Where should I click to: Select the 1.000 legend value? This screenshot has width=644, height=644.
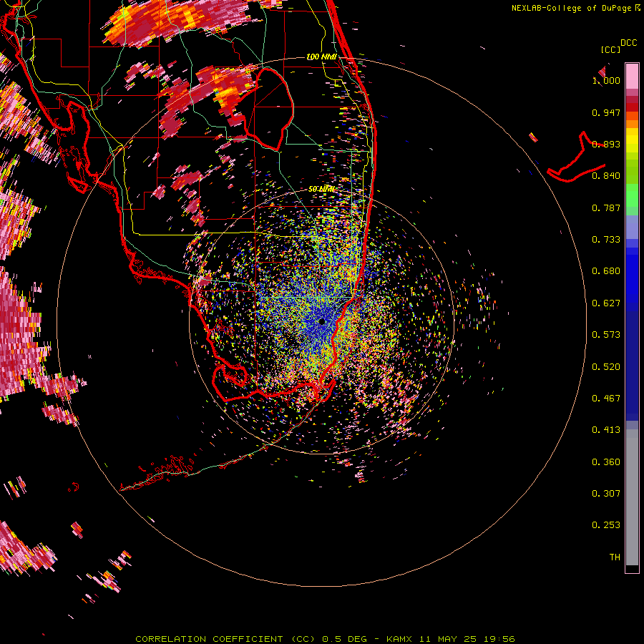[606, 80]
